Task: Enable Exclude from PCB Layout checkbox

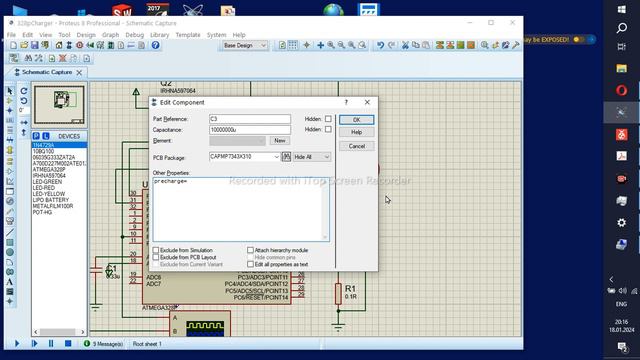Action: (156, 257)
